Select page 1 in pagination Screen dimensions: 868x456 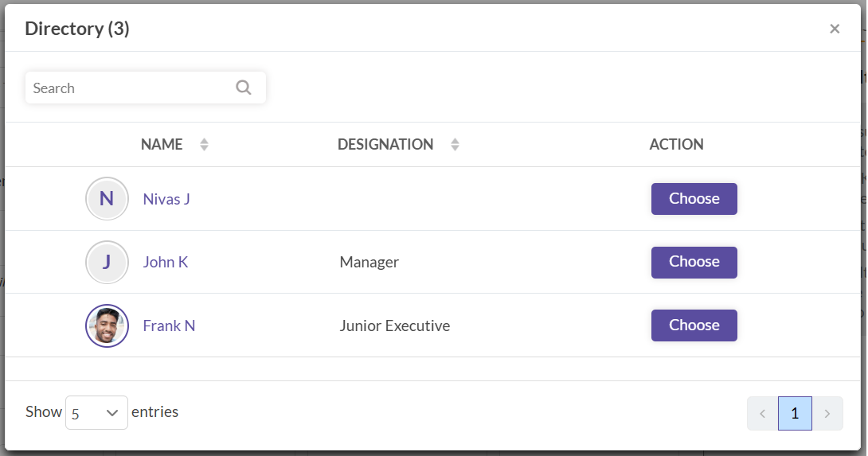tap(795, 414)
